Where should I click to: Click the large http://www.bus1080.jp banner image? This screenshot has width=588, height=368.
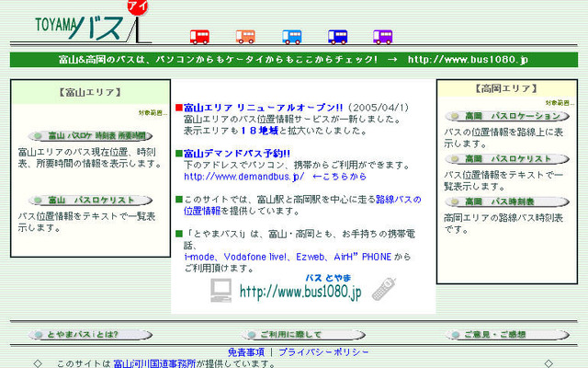coord(300,292)
